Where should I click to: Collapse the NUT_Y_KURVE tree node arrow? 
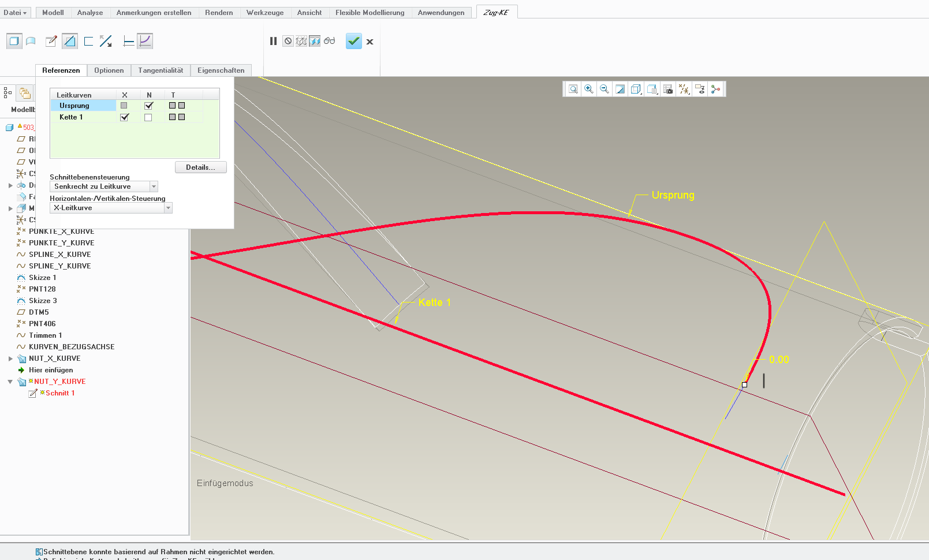(x=10, y=382)
